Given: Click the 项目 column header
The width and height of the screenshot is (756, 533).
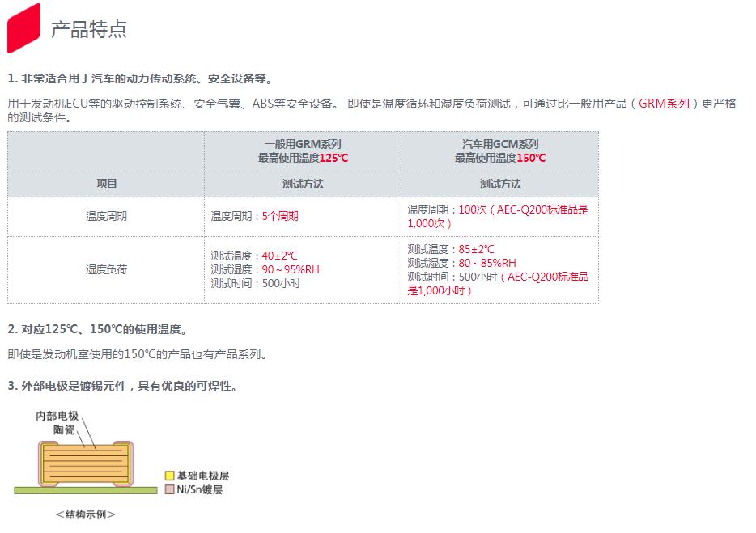Looking at the screenshot, I should click(x=106, y=184).
